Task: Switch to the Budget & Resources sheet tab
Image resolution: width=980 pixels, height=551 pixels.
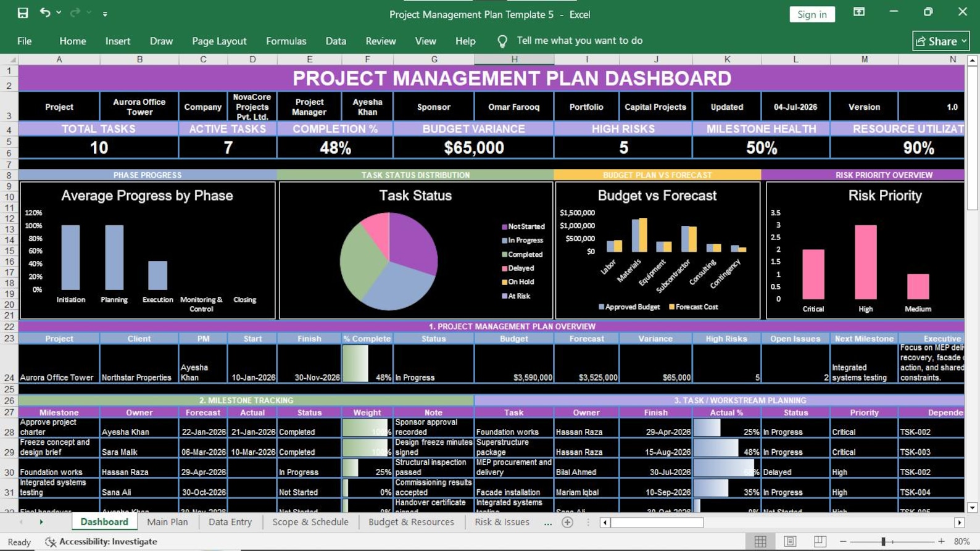Action: coord(411,522)
